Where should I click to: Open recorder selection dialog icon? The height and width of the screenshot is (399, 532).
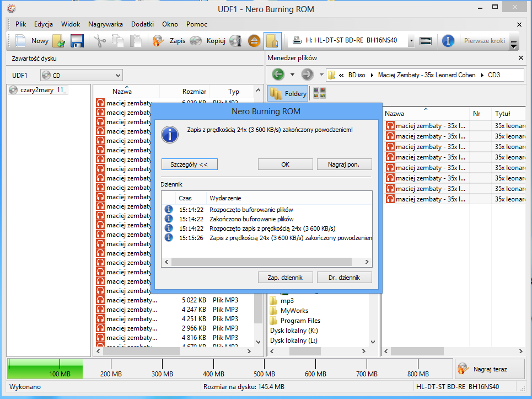[426, 41]
